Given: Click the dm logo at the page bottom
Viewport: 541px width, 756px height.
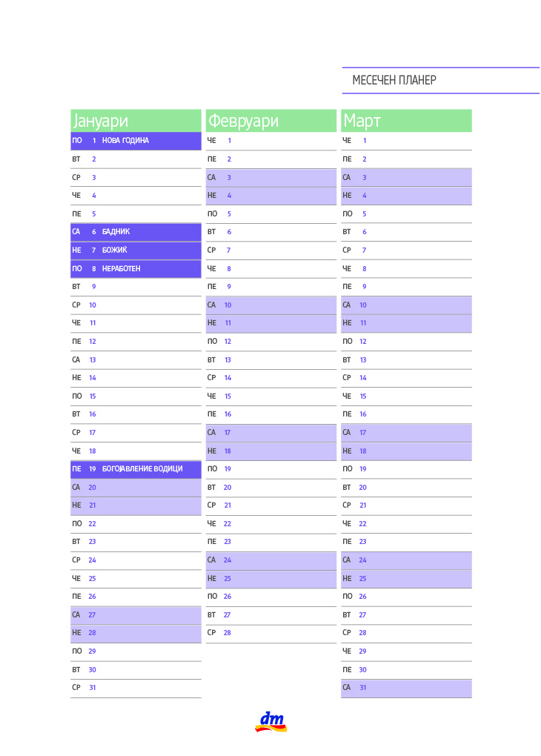Looking at the screenshot, I should (x=271, y=722).
